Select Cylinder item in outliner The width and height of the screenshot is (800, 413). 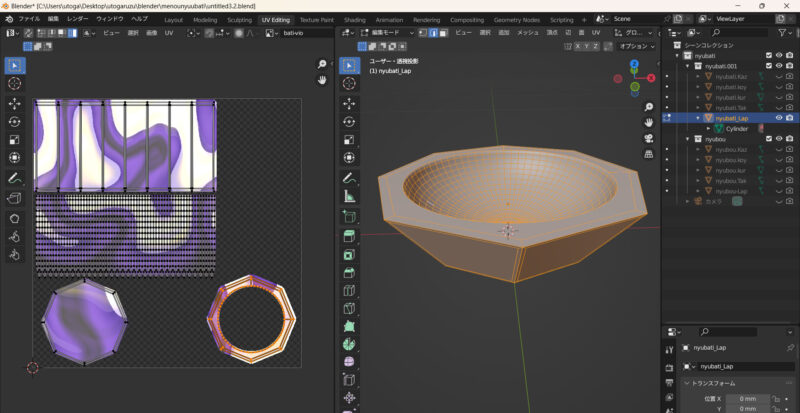point(737,129)
